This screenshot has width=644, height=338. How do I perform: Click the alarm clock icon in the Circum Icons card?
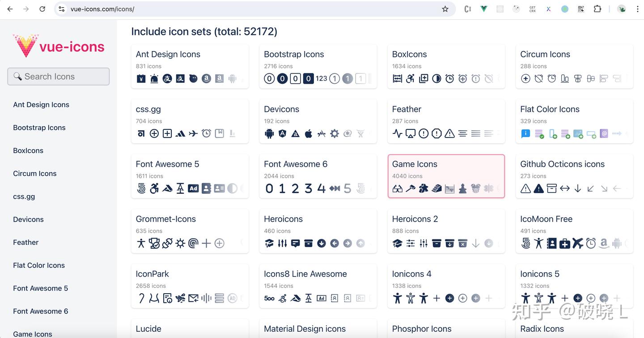tap(552, 79)
